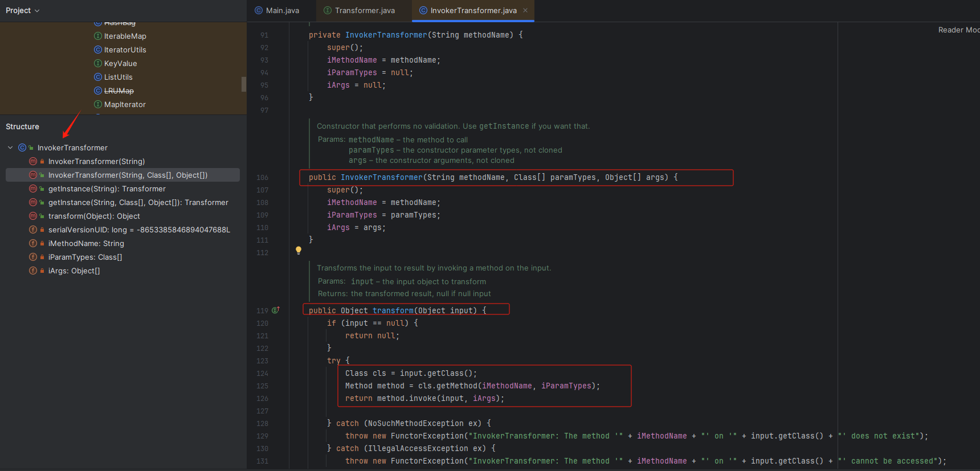Close the InvokerTransformer.java tab
Image resolution: width=980 pixels, height=471 pixels.
coord(525,10)
